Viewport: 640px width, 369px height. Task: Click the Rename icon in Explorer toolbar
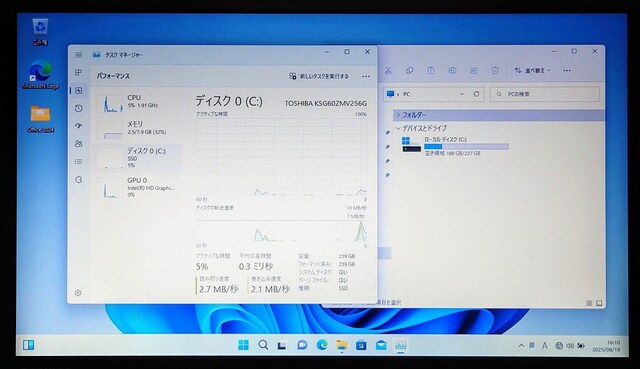tap(452, 71)
